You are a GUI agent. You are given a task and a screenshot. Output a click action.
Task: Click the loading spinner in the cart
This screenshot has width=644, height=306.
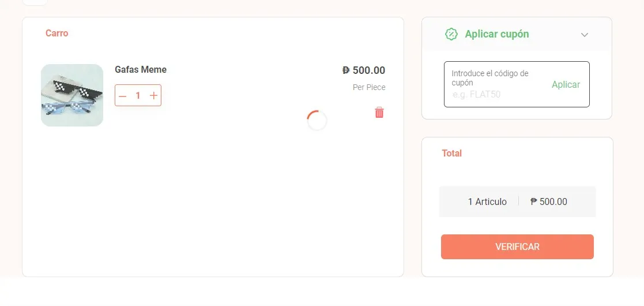pyautogui.click(x=317, y=121)
